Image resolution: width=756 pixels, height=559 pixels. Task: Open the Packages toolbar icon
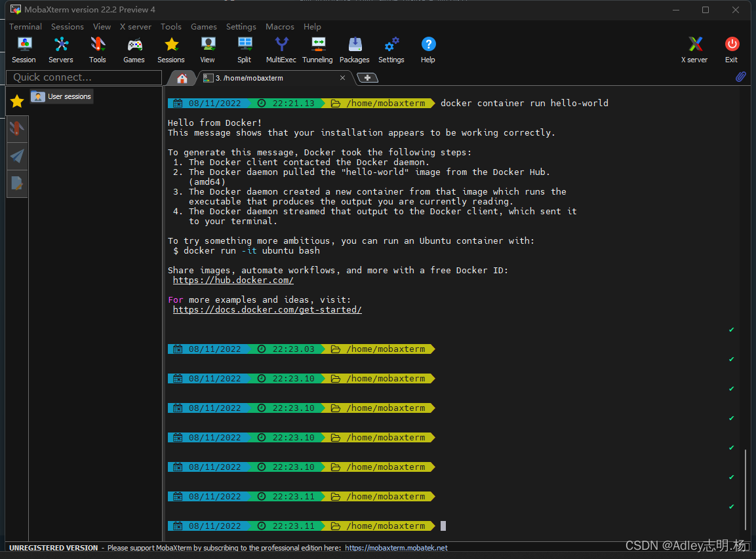point(354,50)
